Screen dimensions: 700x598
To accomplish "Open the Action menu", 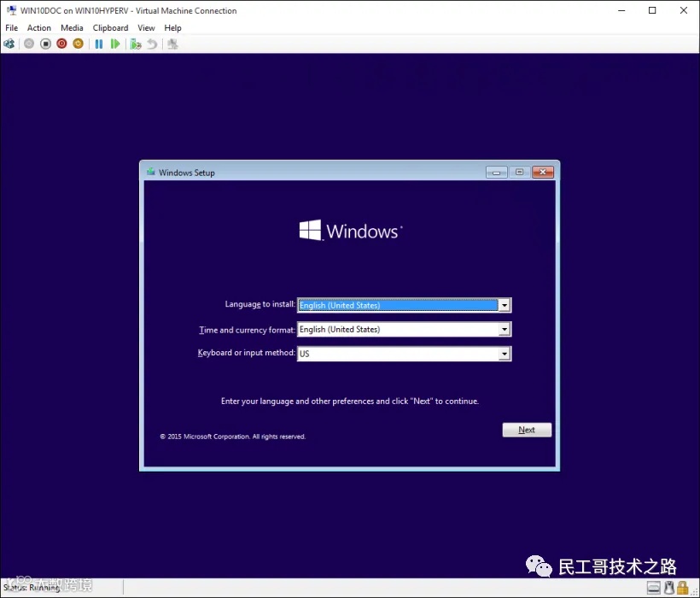I will 38,27.
